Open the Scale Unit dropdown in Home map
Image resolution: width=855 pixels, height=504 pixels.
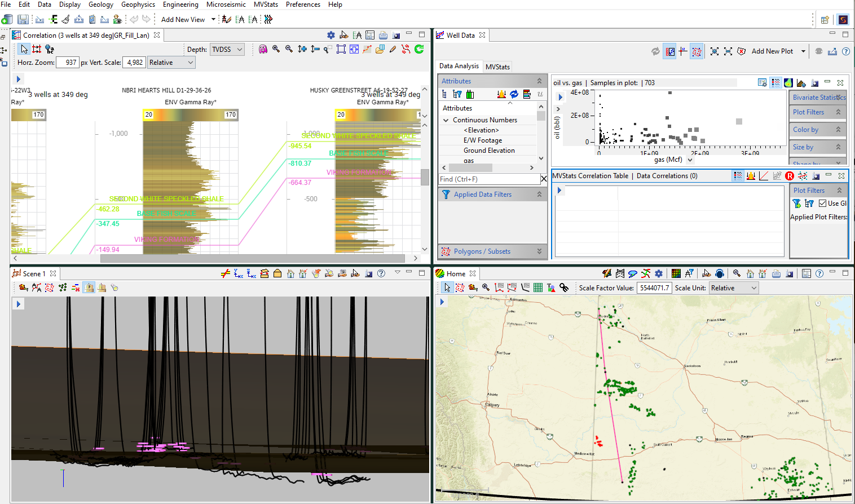733,288
